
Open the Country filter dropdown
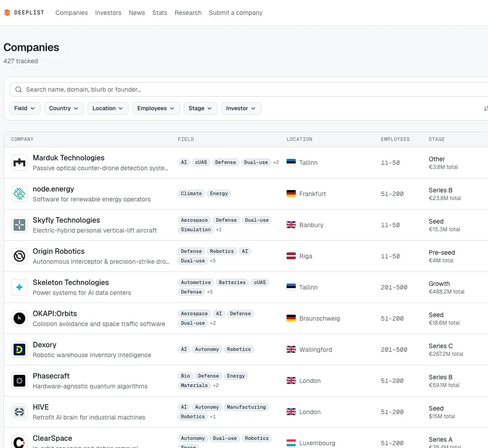(x=64, y=108)
